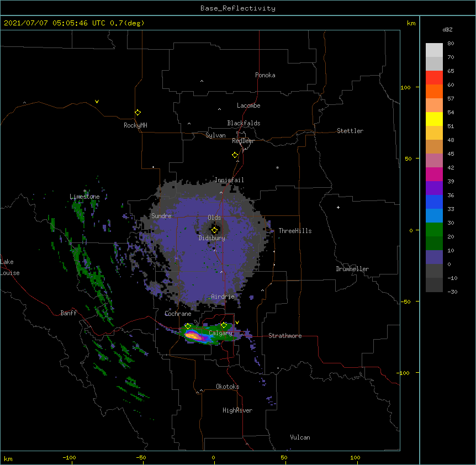This screenshot has height=465, width=476.
Task: Click the Ponoka city label
Action: 265,75
